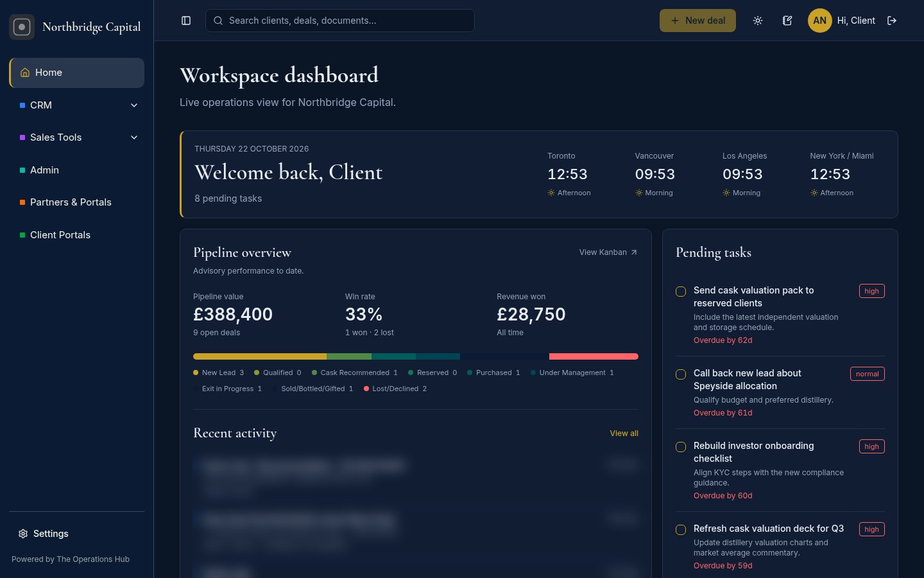
Task: Click the New Lead legend entry
Action: pyautogui.click(x=219, y=372)
